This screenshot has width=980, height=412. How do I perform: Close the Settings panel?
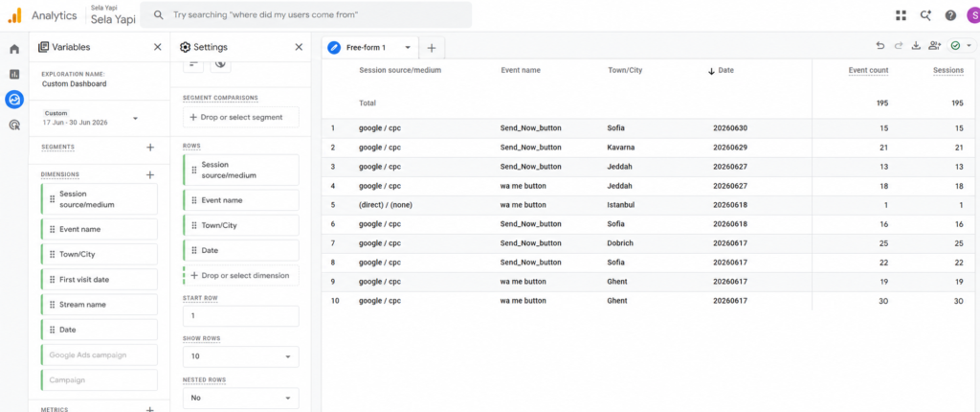click(299, 47)
